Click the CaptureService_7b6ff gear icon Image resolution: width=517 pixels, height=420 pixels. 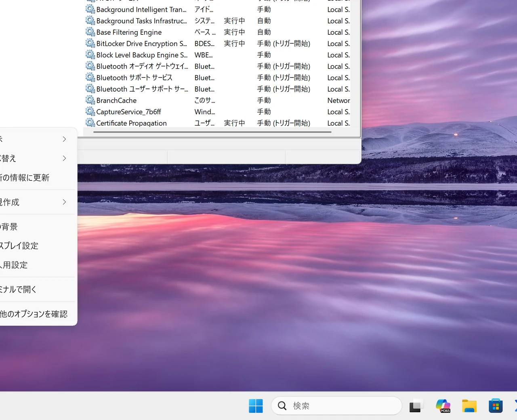click(90, 111)
